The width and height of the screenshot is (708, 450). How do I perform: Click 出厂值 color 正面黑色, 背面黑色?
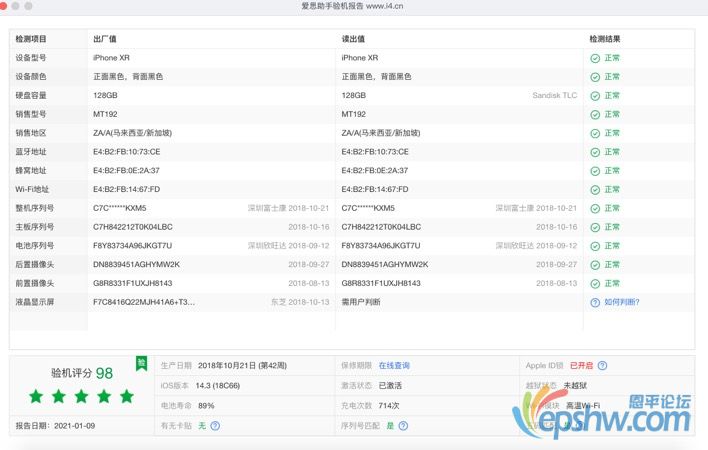[x=128, y=77]
